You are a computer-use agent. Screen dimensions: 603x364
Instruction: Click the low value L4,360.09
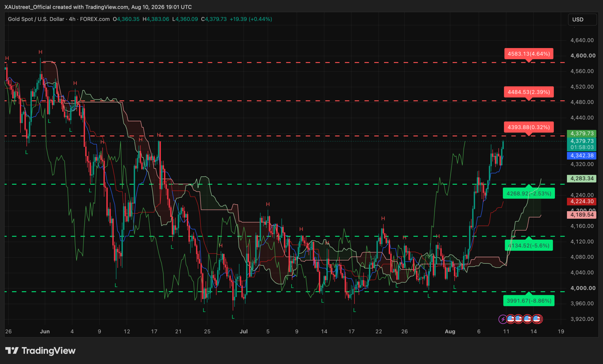(x=185, y=19)
